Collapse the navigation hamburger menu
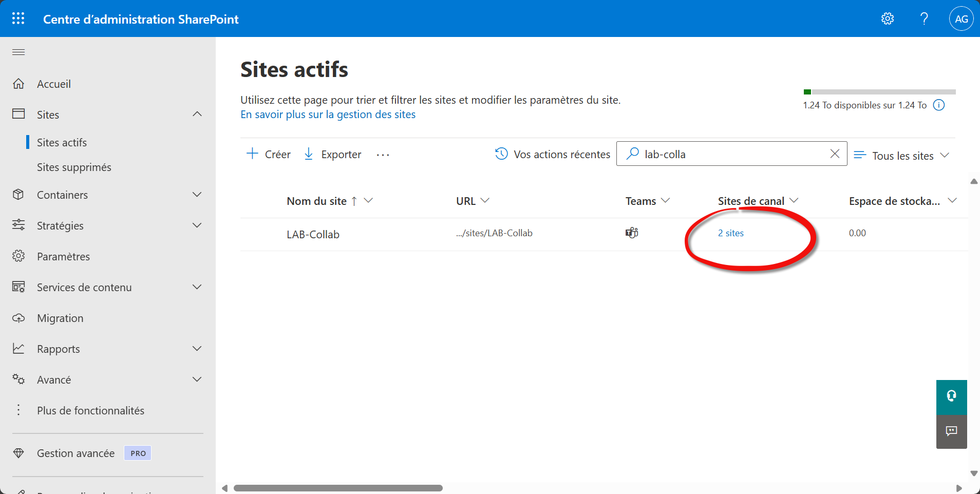This screenshot has width=980, height=494. (x=18, y=52)
